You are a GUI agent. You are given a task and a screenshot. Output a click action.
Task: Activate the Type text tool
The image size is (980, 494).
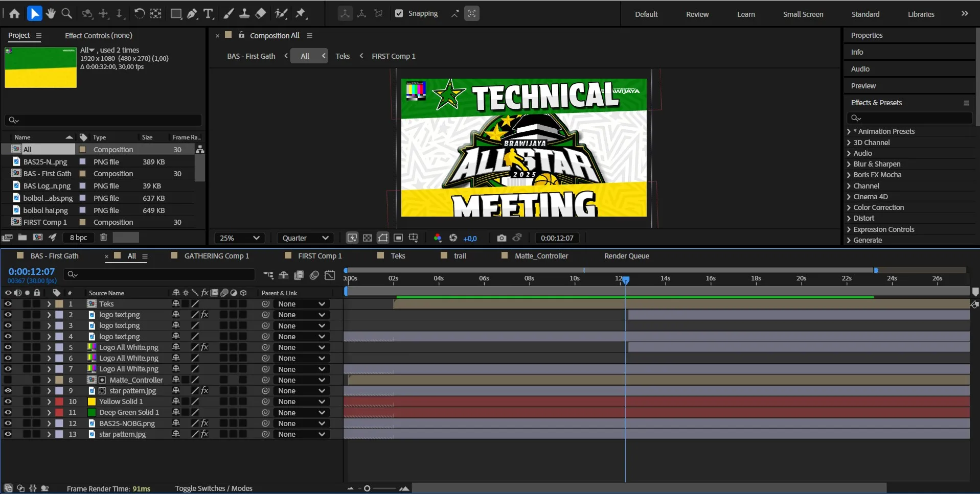209,14
